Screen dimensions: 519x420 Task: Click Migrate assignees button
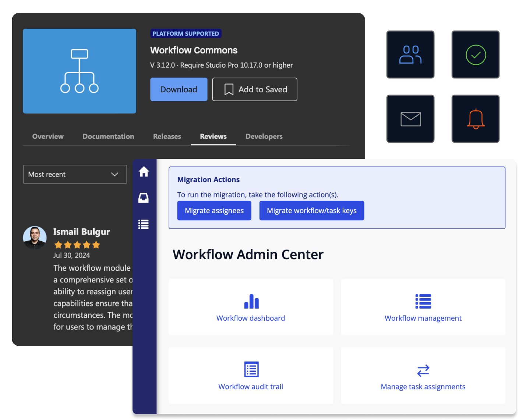(x=214, y=211)
